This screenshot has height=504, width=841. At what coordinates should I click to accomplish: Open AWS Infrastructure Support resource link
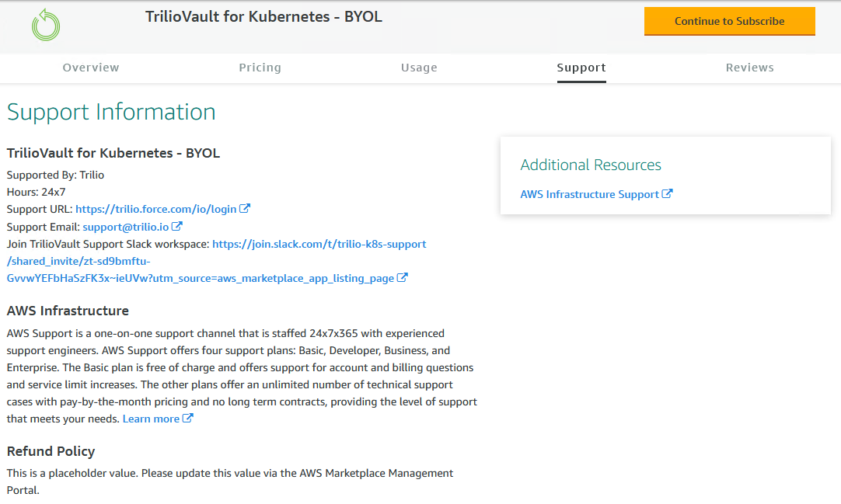[x=589, y=194]
